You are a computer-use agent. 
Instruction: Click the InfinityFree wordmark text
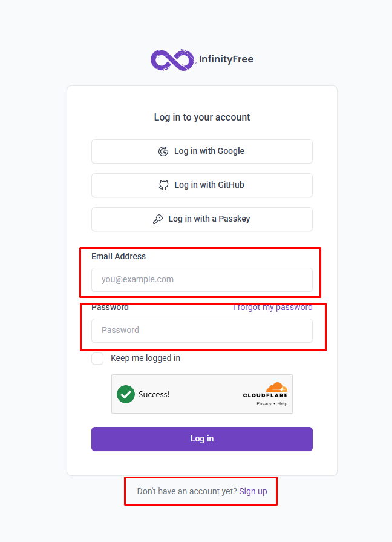[226, 59]
